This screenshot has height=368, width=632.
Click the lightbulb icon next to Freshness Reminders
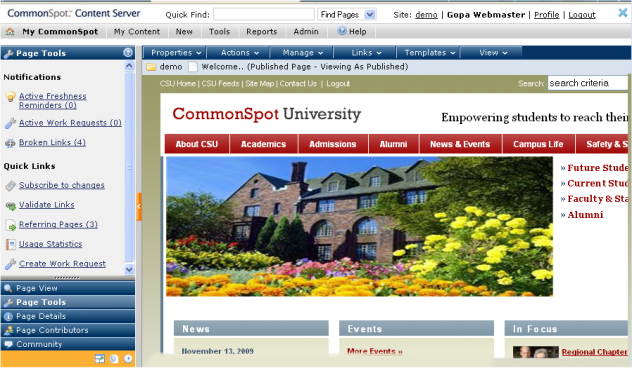(x=10, y=97)
